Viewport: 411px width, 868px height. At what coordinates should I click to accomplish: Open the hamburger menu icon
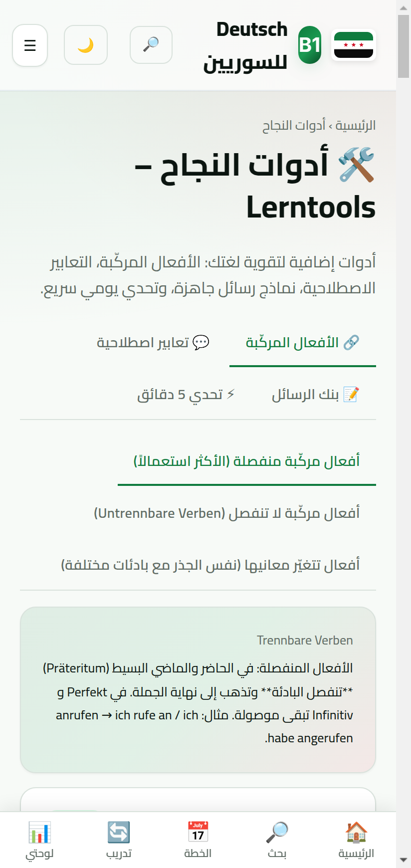tap(30, 45)
